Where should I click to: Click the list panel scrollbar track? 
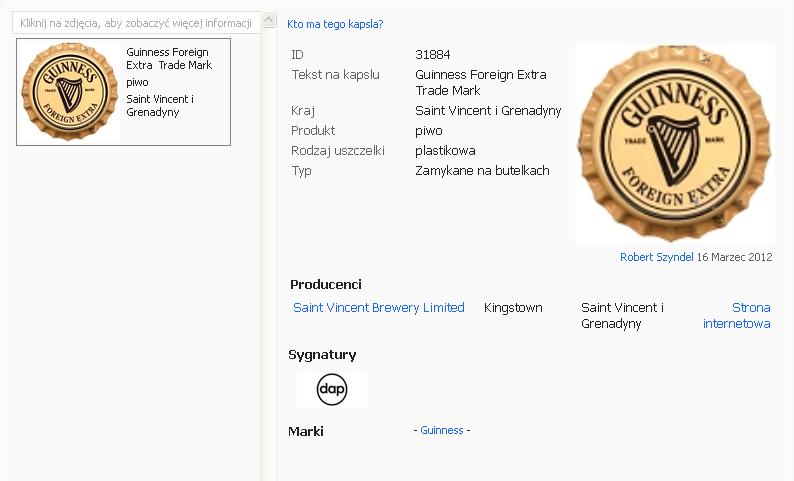click(268, 250)
